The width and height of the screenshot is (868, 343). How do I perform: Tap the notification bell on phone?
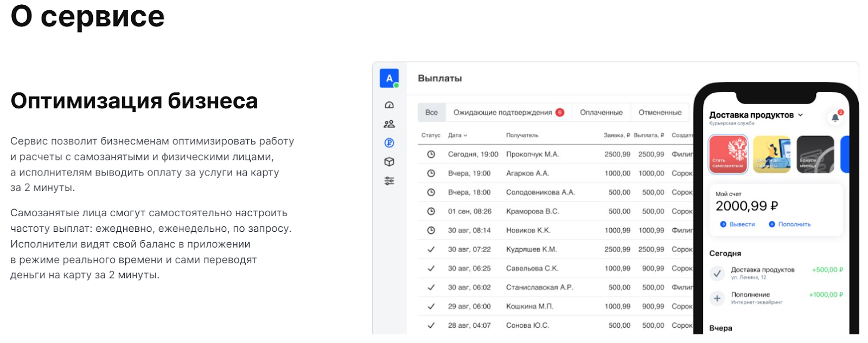click(x=835, y=117)
